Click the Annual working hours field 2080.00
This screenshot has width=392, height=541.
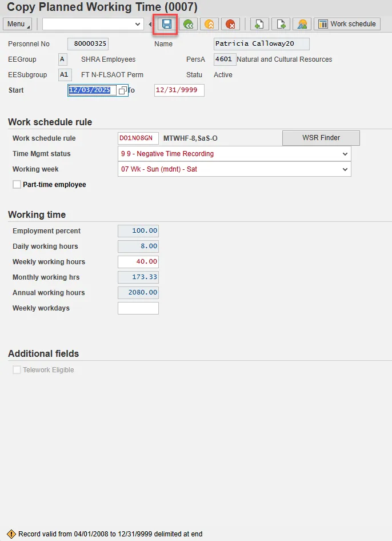pos(138,293)
